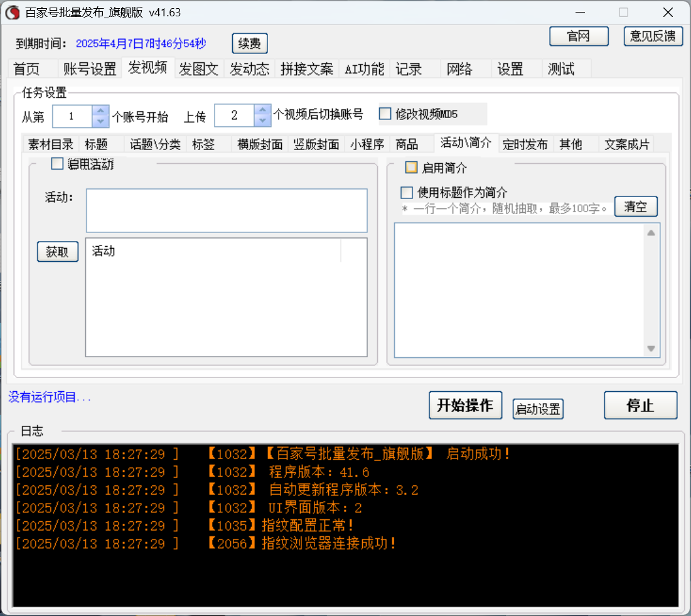Image resolution: width=691 pixels, height=616 pixels.
Task: Decrease the starting account number
Action: click(x=100, y=121)
